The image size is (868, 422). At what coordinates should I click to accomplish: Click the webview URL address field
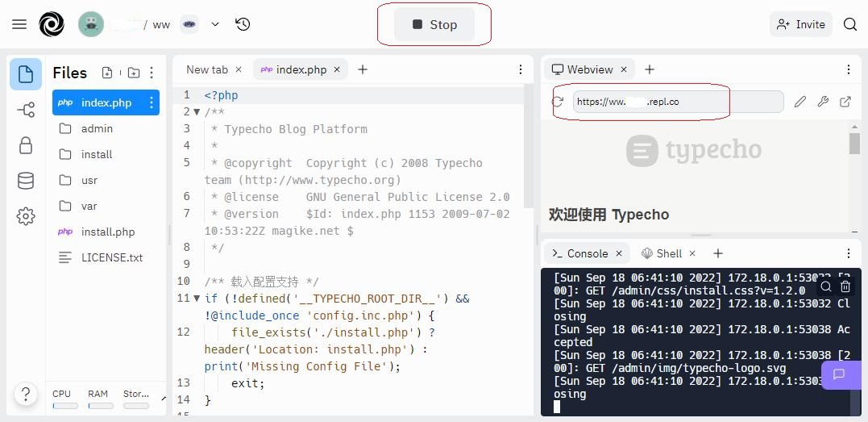click(678, 102)
